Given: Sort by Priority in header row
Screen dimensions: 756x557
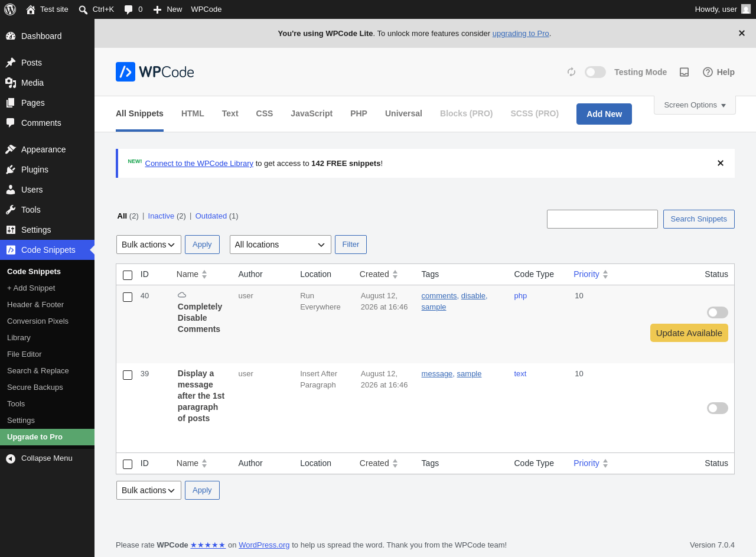Looking at the screenshot, I should pos(591,274).
